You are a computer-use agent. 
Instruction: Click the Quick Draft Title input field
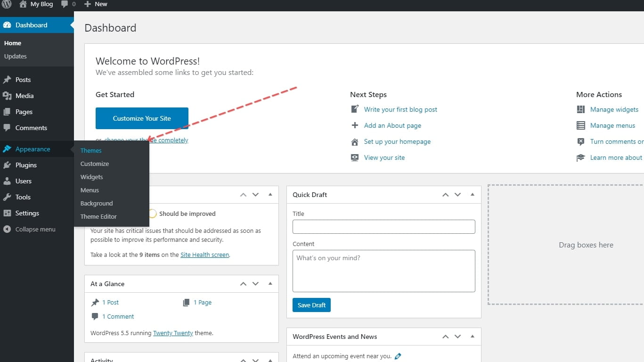coord(383,227)
